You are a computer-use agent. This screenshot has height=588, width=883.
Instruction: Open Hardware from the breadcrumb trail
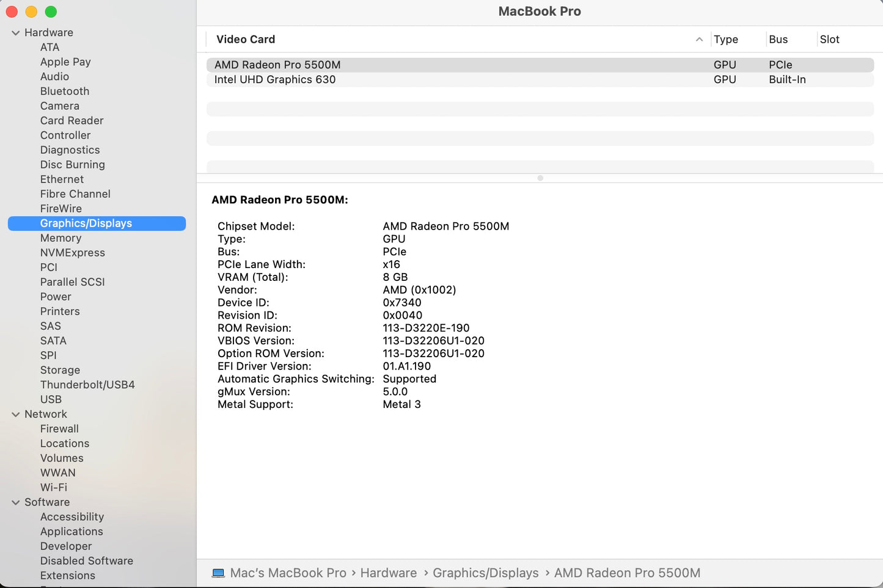point(388,573)
